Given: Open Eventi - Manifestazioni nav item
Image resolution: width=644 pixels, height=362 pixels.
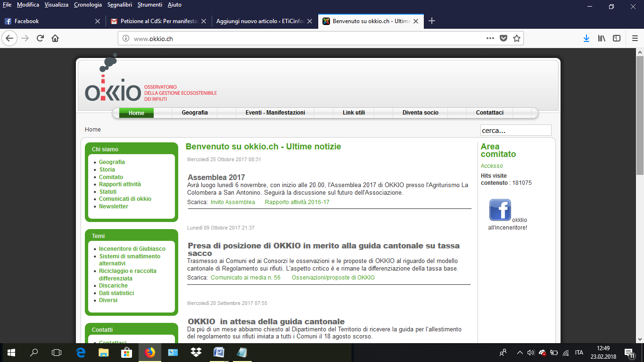Looking at the screenshot, I should coord(275,113).
